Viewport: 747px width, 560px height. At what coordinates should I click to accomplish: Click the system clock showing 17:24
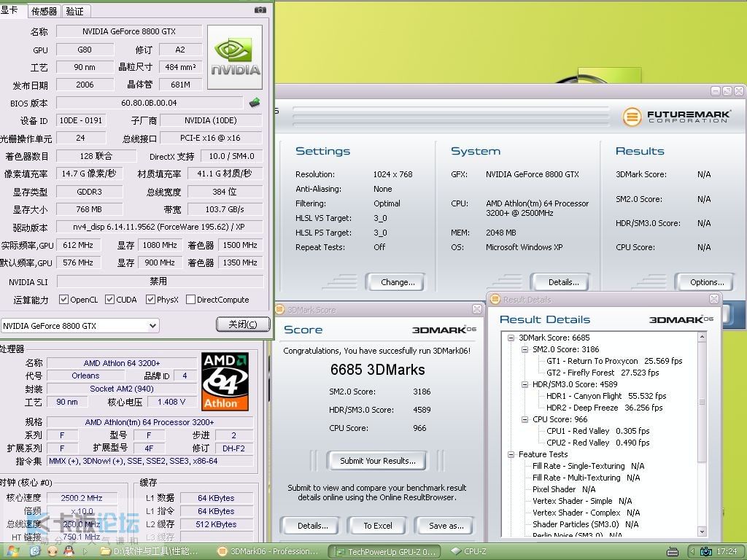[x=727, y=551]
